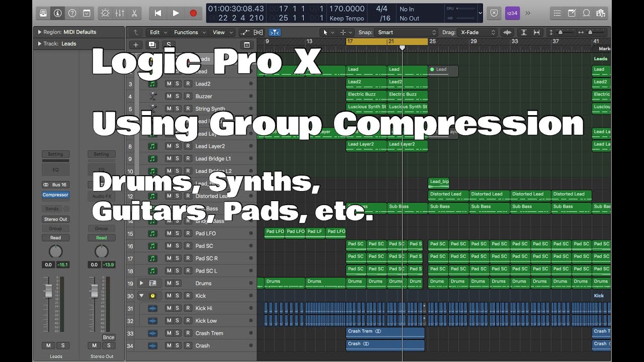Solo the Buzzer track
644x362 pixels.
tap(178, 96)
